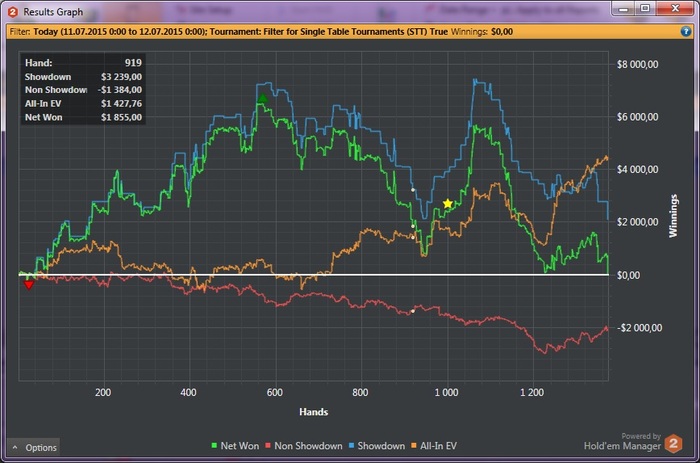Click the Hands x-axis title
This screenshot has width=700, height=463.
[x=313, y=412]
